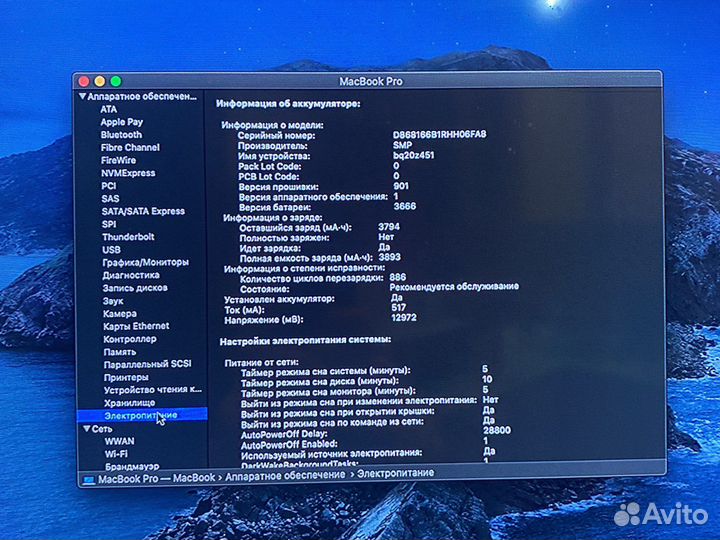Screen dimensions: 720x540
Task: Select Звук in the sidebar
Action: click(x=113, y=301)
